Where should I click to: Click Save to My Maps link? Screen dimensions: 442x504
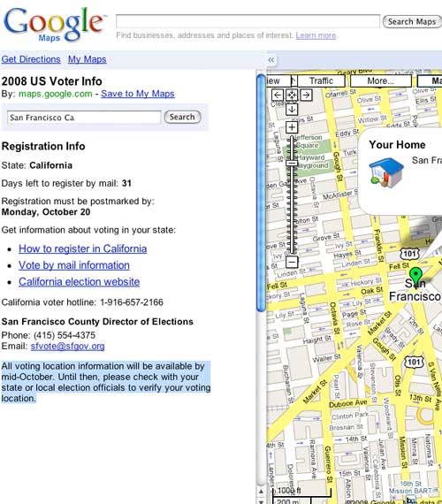tap(138, 94)
